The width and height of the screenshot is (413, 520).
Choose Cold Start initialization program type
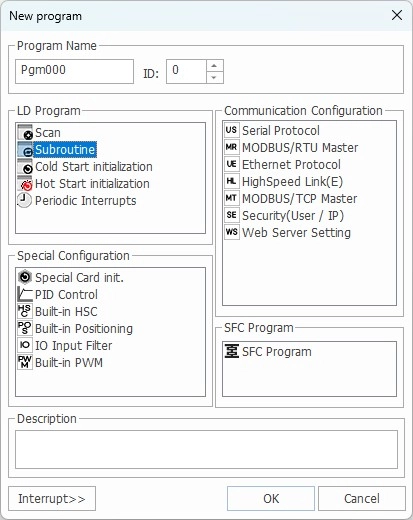(94, 167)
